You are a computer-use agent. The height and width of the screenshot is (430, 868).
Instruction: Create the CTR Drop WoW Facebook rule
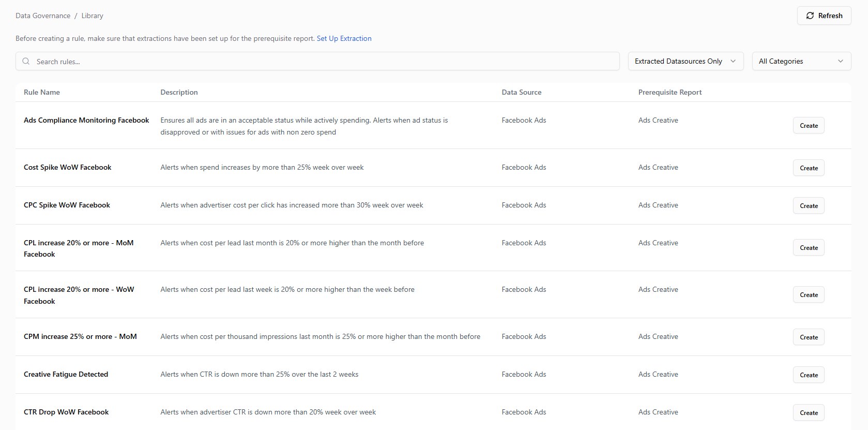pyautogui.click(x=809, y=413)
